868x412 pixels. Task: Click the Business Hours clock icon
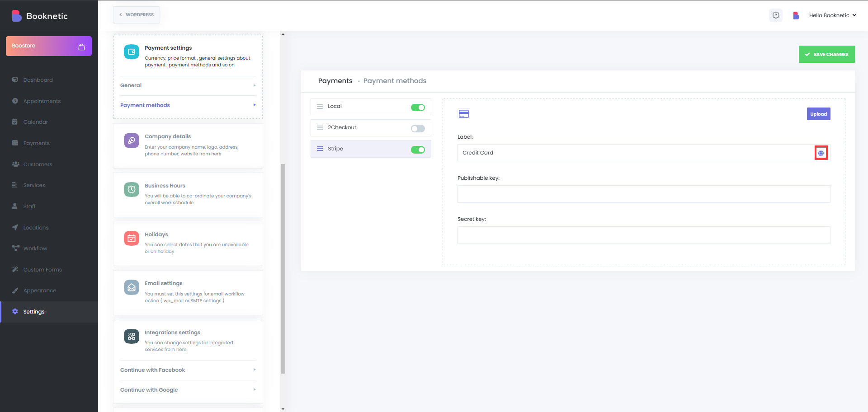[x=132, y=189]
